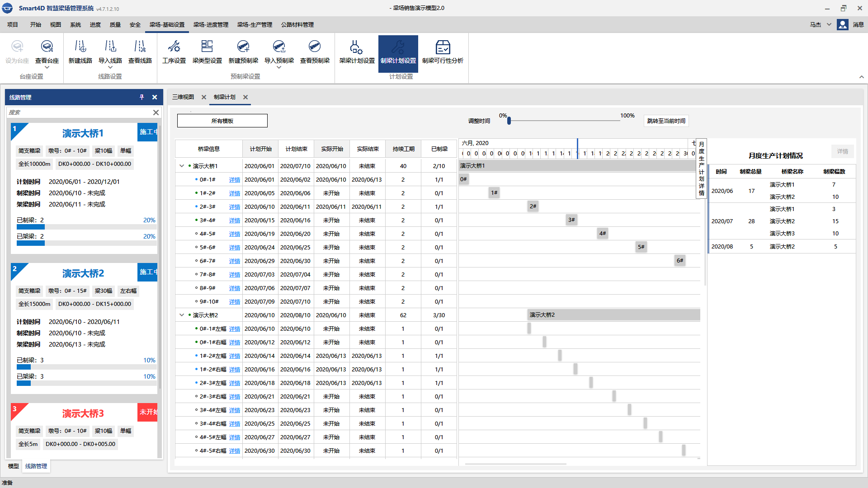The width and height of the screenshot is (868, 488).
Task: Expand the 马杰 user dropdown
Action: pos(829,24)
